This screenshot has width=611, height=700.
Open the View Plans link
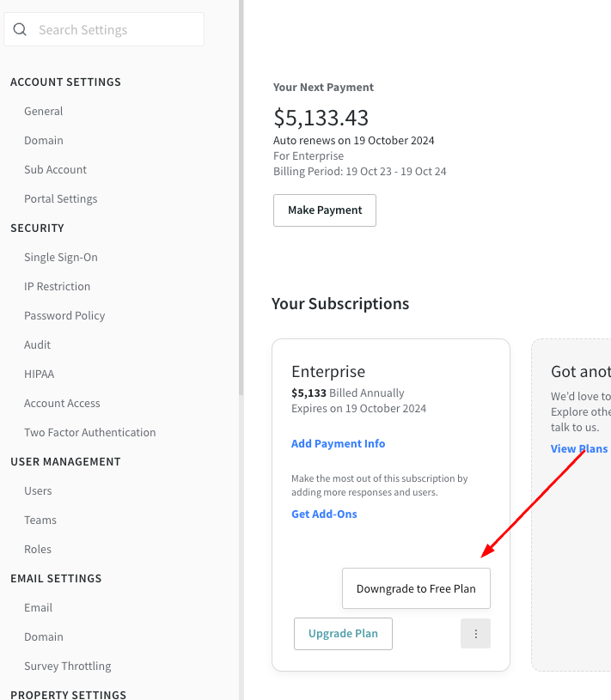click(579, 449)
